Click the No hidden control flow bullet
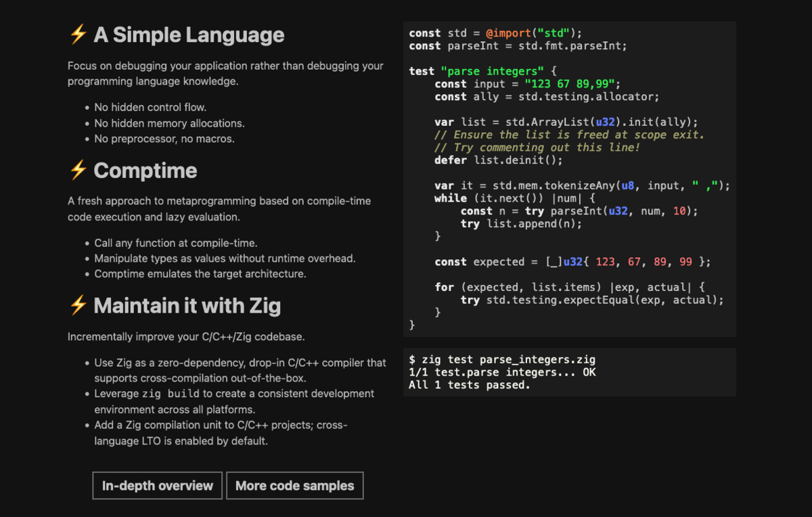This screenshot has height=517, width=812. [150, 107]
